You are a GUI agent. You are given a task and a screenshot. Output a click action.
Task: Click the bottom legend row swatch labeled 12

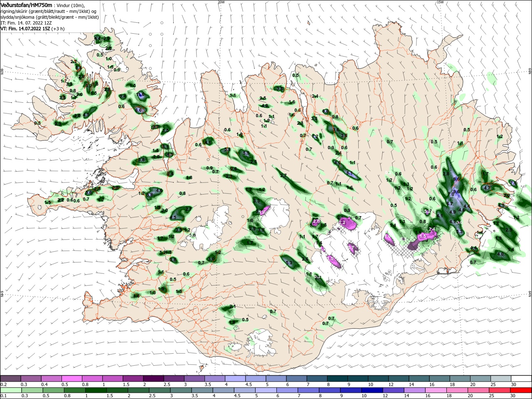click(394, 390)
